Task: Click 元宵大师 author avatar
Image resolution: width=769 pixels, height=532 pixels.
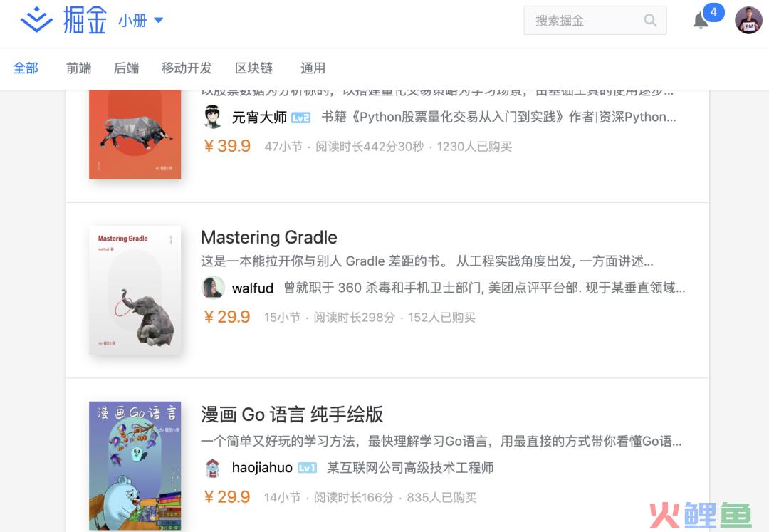Action: (213, 117)
